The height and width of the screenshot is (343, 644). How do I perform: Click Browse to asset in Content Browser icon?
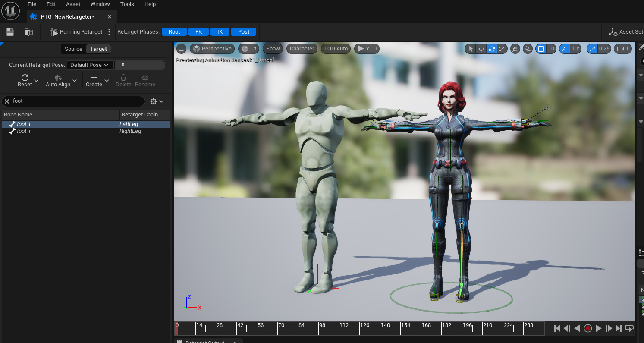click(29, 32)
